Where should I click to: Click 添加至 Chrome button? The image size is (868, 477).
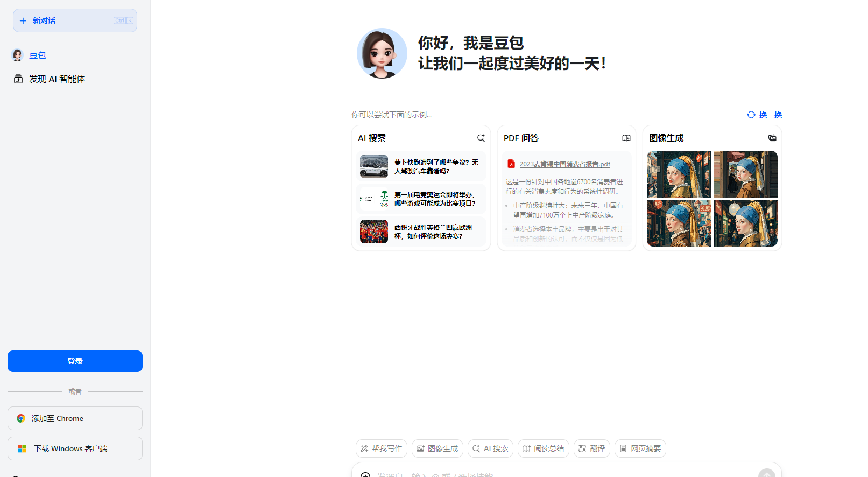coord(75,418)
